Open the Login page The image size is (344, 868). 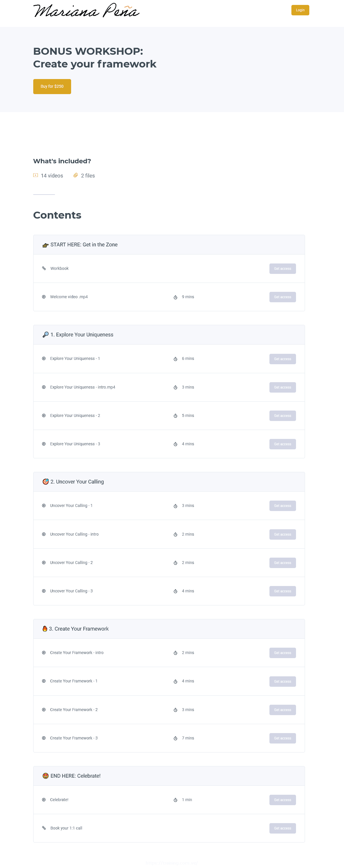[x=300, y=10]
